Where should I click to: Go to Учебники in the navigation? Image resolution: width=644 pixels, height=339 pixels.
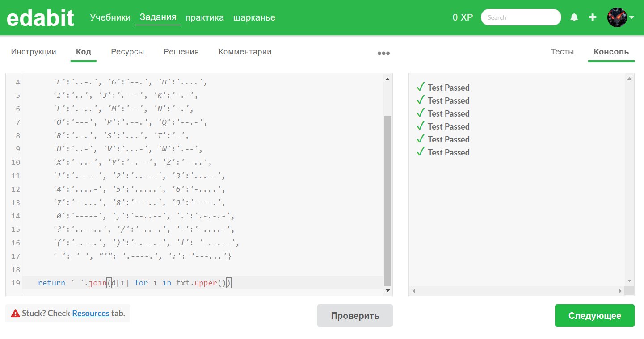110,17
